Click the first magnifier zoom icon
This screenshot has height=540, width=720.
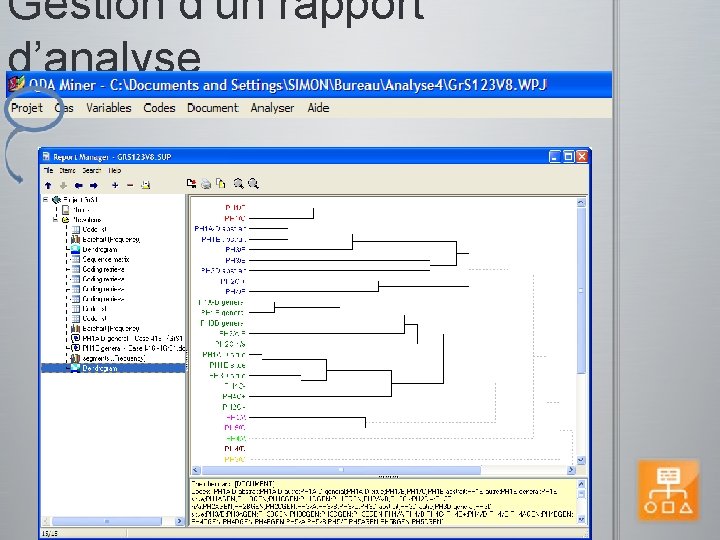tap(238, 184)
